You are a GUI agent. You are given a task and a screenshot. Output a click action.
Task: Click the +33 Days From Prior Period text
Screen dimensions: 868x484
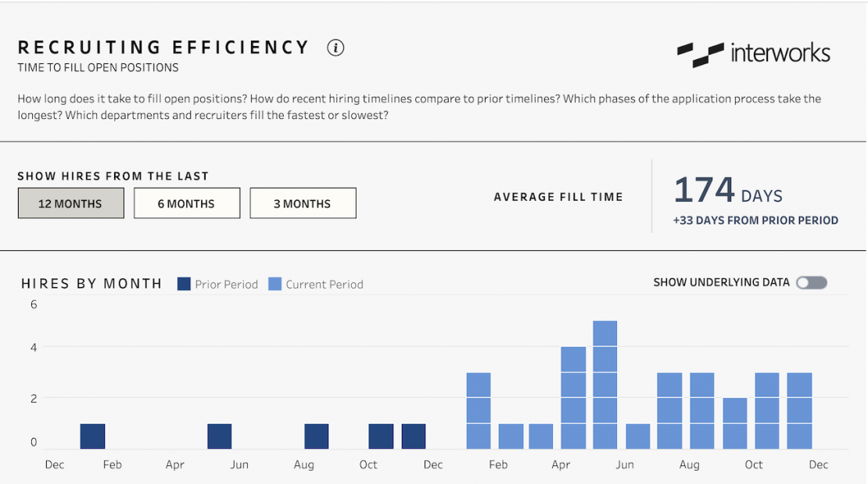pos(756,220)
